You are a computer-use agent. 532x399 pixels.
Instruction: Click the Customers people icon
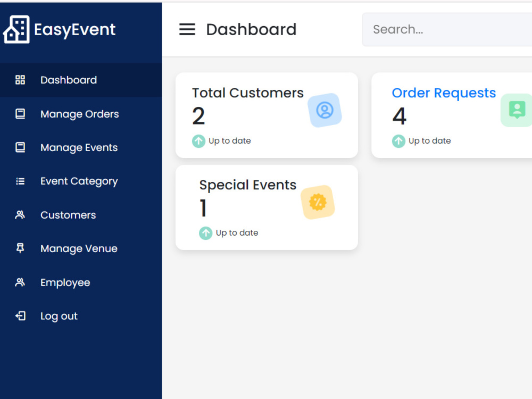tap(20, 215)
